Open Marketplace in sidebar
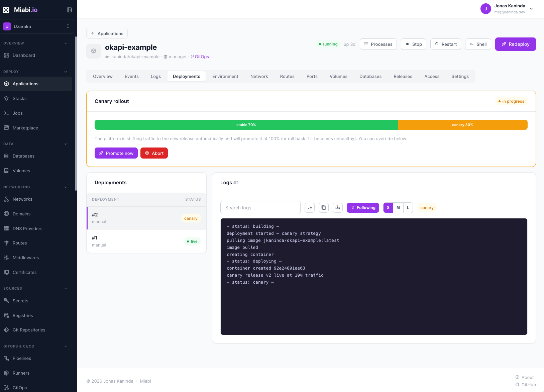Screen dimensions: 544x392 coord(36,128)
